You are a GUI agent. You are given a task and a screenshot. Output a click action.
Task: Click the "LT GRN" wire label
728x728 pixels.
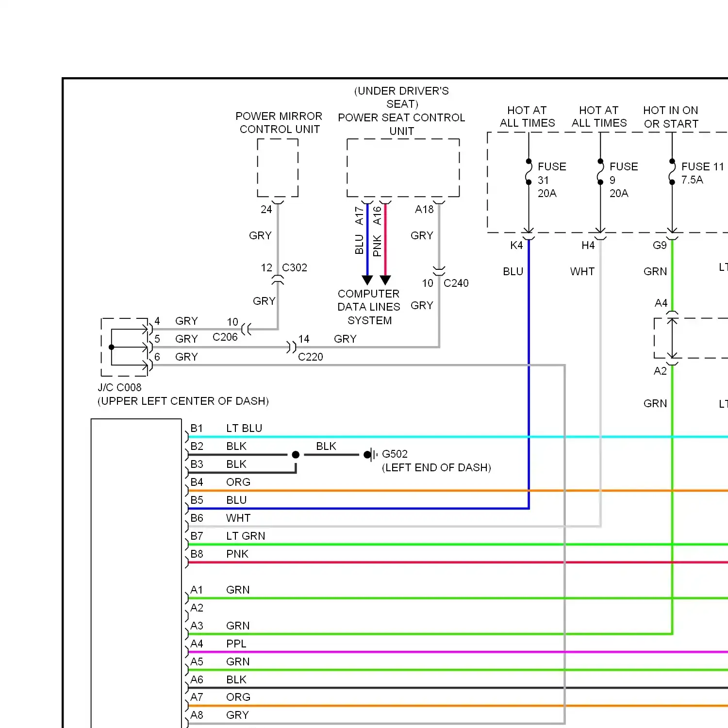click(x=246, y=536)
